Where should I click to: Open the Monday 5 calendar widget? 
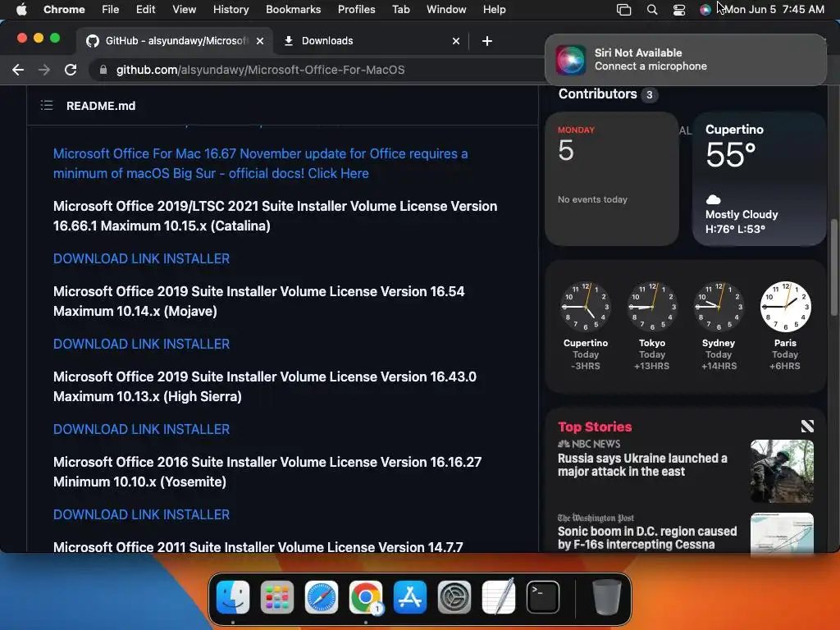tap(612, 179)
